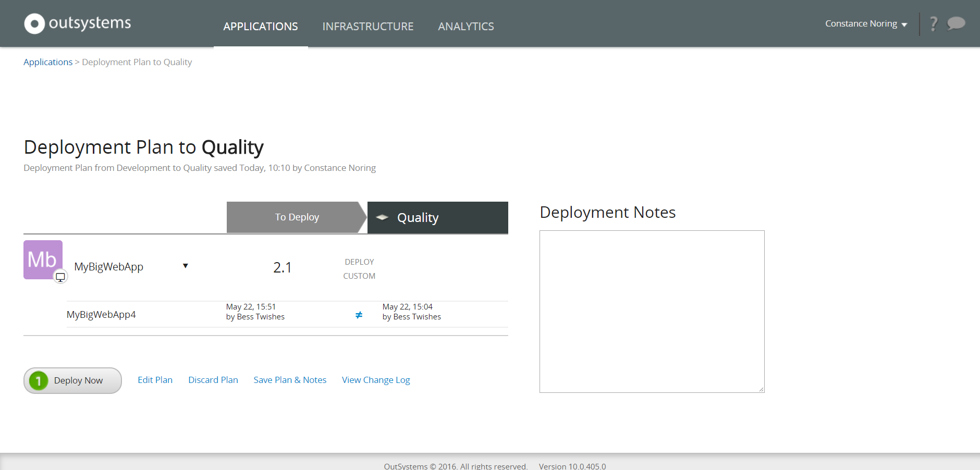Click the diamond icon on the Quality tab
The image size is (980, 470).
coord(381,217)
